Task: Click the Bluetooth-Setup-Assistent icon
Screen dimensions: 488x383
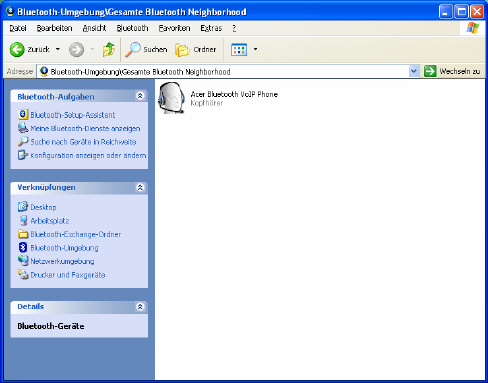Action: tap(23, 114)
